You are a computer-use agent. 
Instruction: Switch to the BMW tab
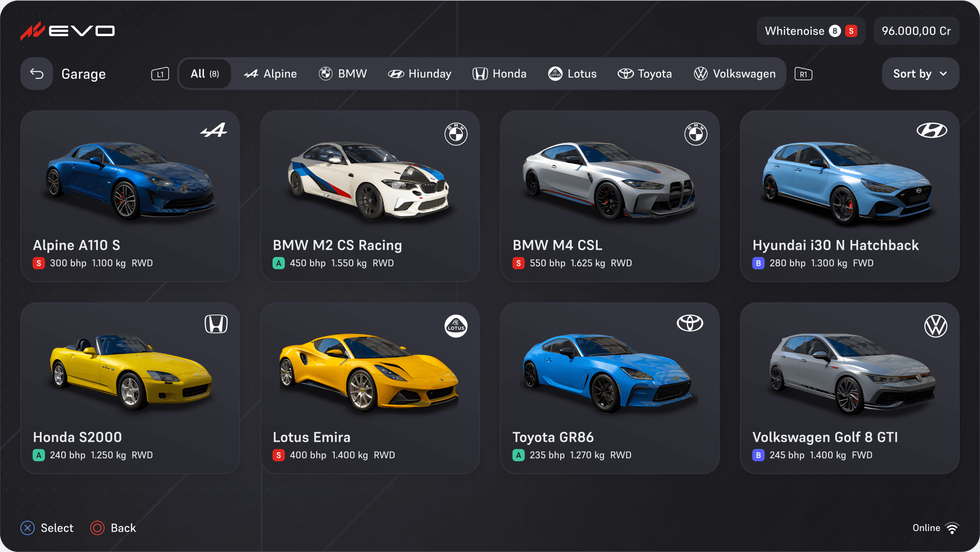343,74
